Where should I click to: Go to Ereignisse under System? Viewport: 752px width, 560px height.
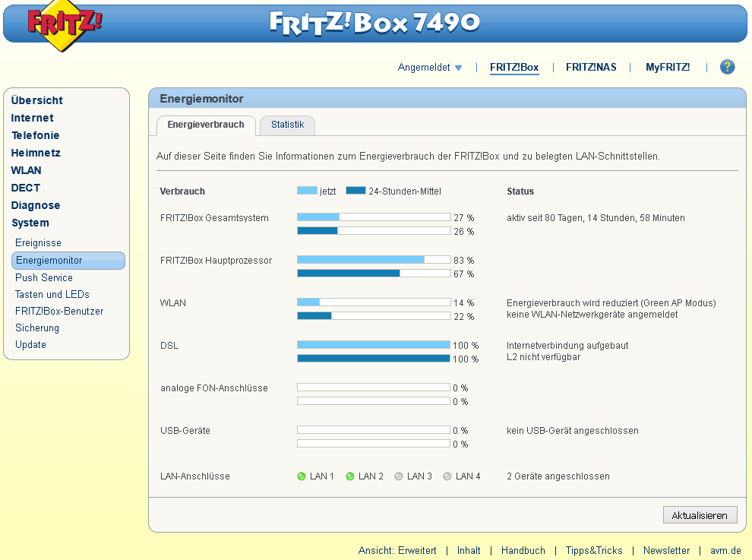[x=39, y=243]
